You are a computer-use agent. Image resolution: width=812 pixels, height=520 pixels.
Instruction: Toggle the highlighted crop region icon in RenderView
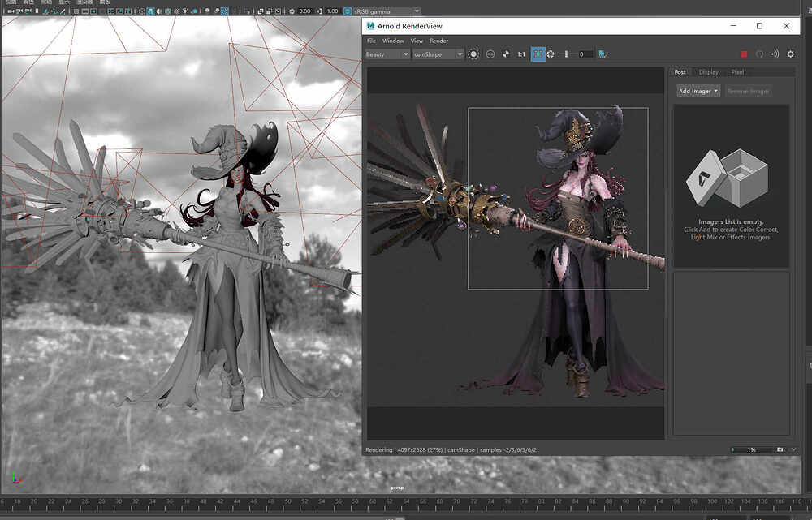(x=538, y=54)
